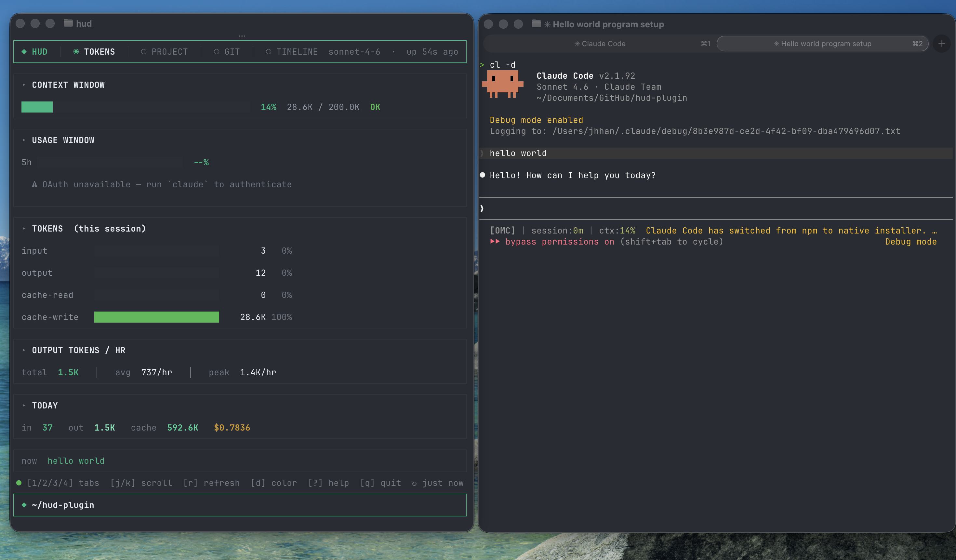Click the green status dot in footer
The image size is (956, 560).
(19, 483)
